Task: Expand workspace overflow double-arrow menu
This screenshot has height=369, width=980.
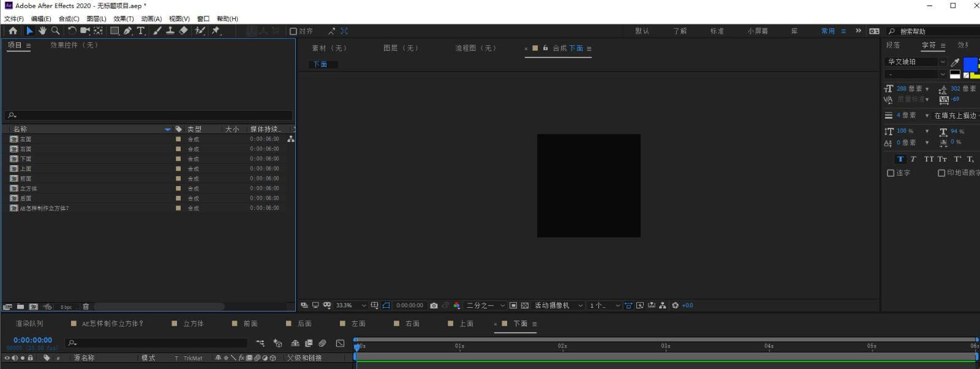Action: 858,31
